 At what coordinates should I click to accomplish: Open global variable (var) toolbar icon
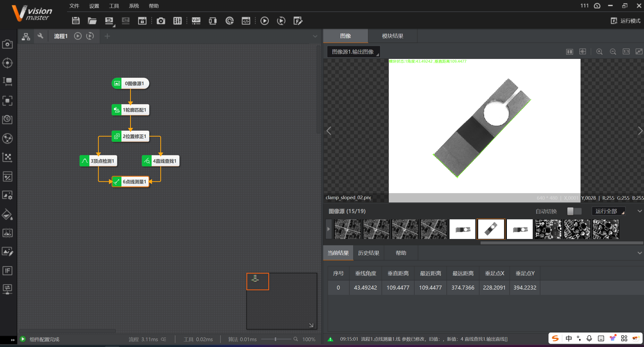click(x=196, y=21)
